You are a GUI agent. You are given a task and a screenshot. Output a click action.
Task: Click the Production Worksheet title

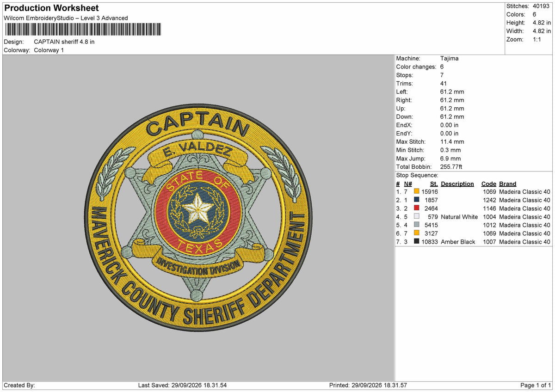coord(51,8)
